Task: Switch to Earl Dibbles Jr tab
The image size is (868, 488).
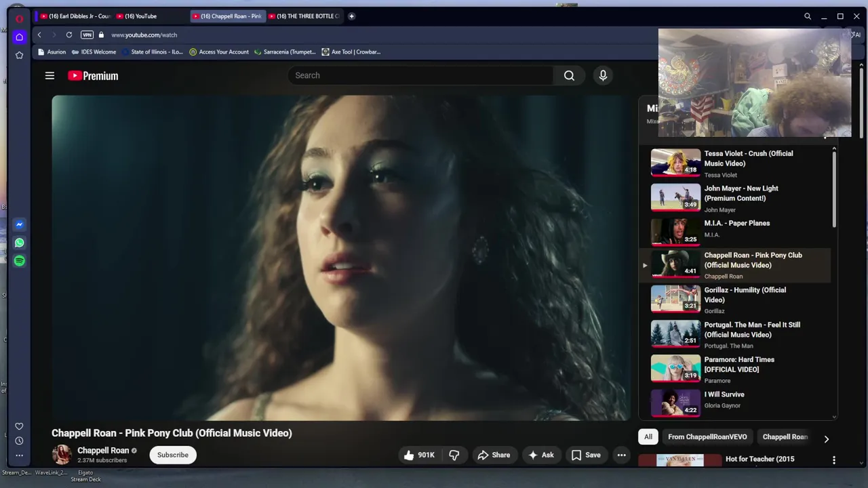Action: (x=75, y=16)
